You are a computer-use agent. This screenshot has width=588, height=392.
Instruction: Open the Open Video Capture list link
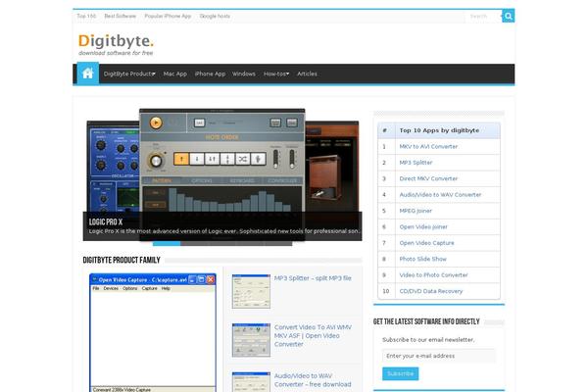(426, 243)
